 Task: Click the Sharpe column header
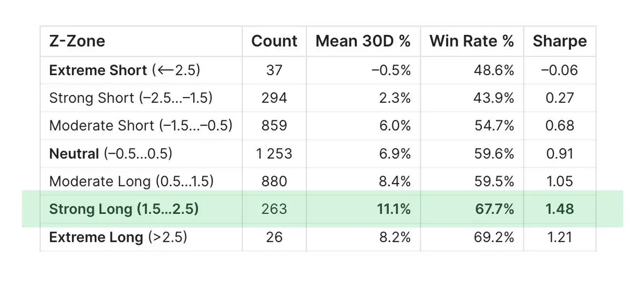pyautogui.click(x=560, y=41)
